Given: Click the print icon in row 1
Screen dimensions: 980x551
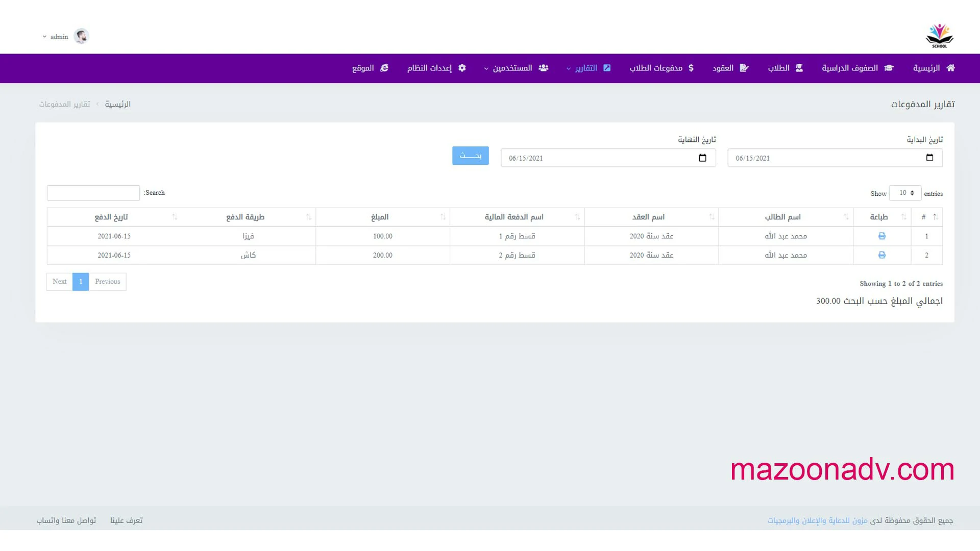Looking at the screenshot, I should click(881, 236).
